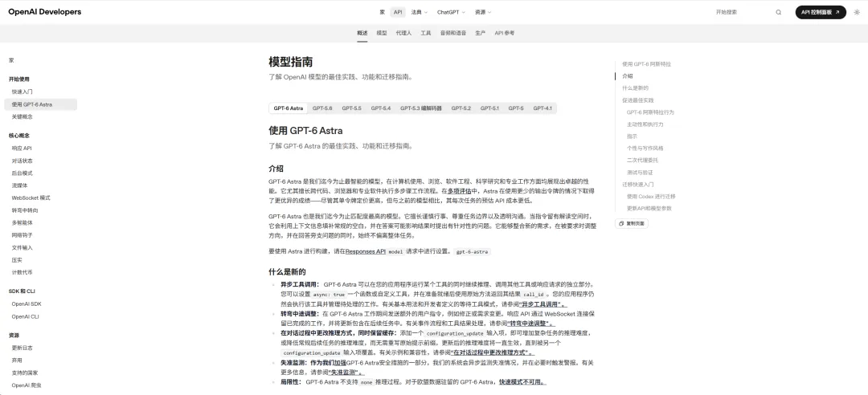The height and width of the screenshot is (395, 868).
Task: Open the API 控制面板 dashboard button
Action: coord(821,12)
